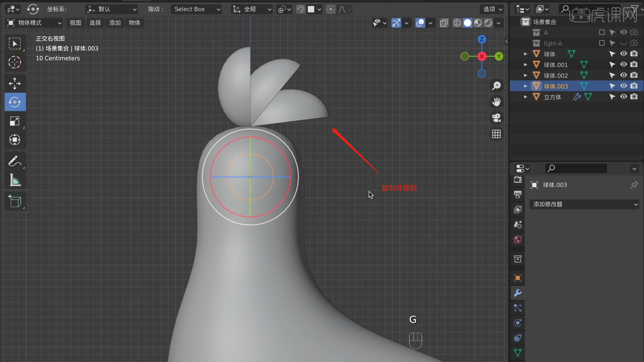Activate the Annotate pencil tool

(x=15, y=162)
